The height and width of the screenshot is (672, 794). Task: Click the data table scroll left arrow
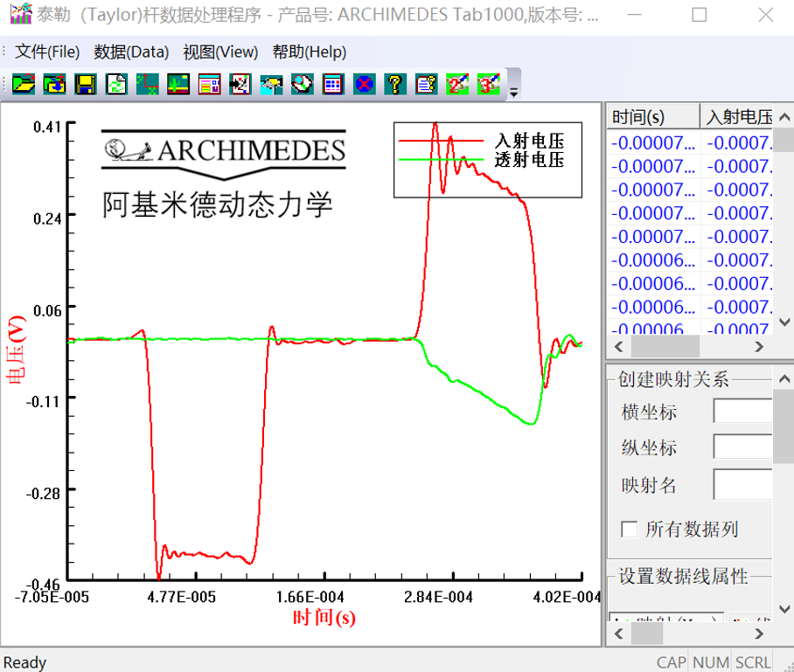point(618,347)
